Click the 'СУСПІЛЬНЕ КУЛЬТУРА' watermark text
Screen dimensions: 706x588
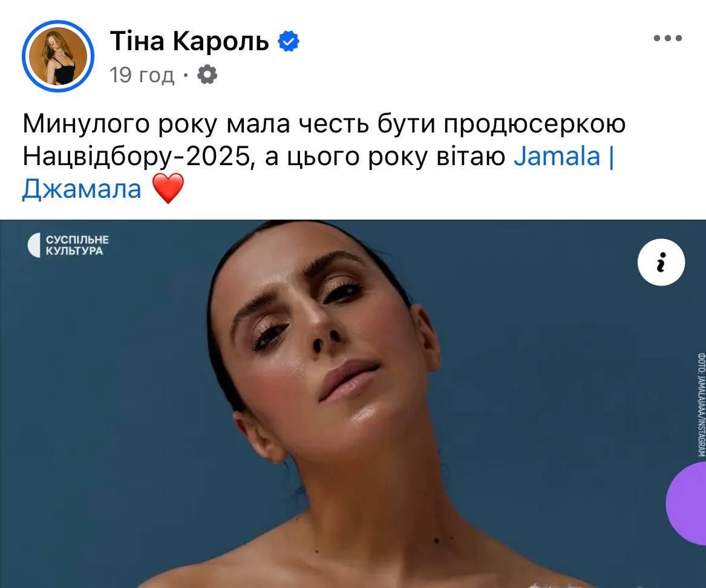[77, 246]
